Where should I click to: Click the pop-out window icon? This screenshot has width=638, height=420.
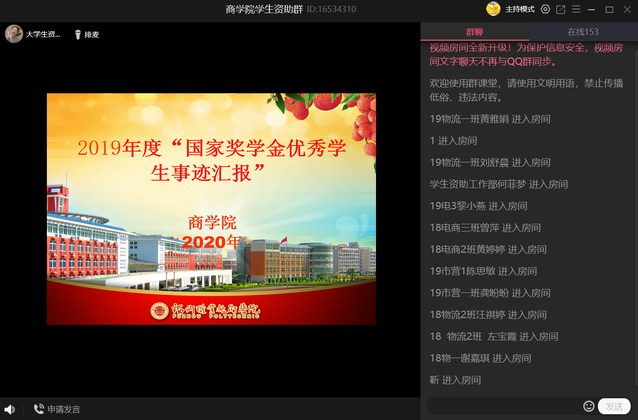pyautogui.click(x=560, y=9)
